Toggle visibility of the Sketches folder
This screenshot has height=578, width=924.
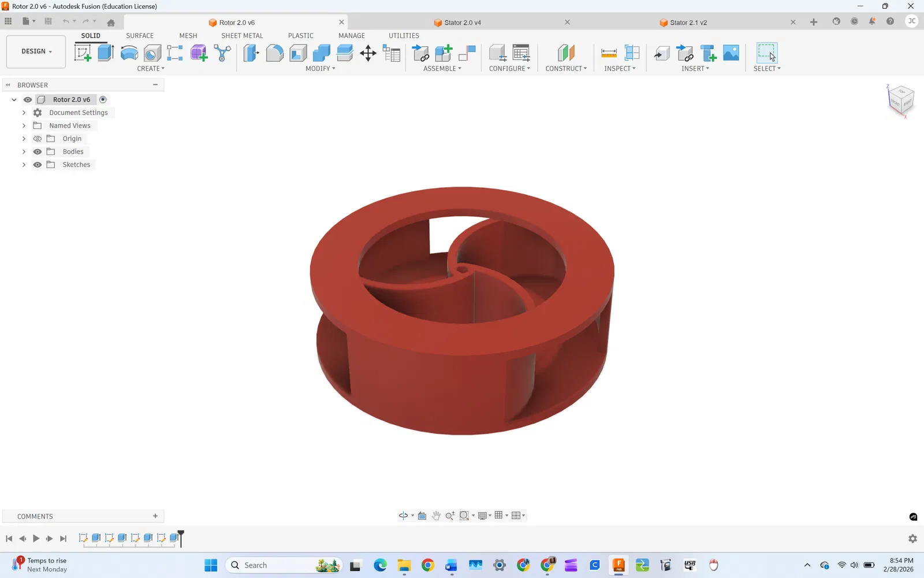[38, 165]
